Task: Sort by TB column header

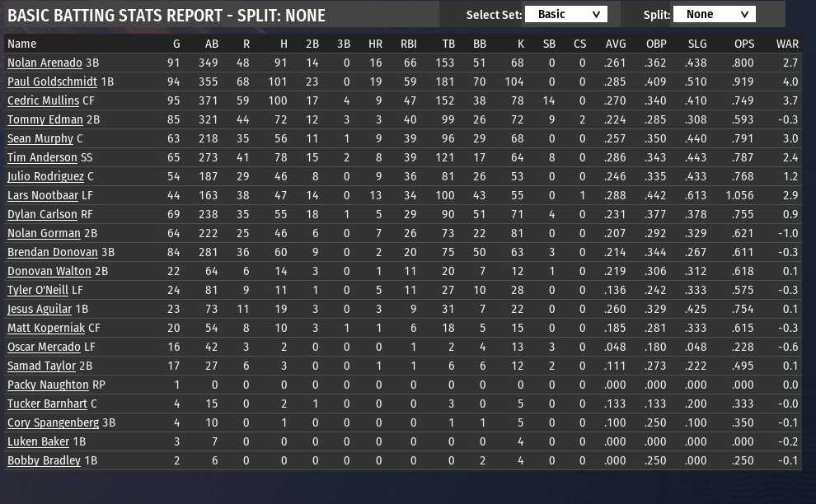Action: 448,44
